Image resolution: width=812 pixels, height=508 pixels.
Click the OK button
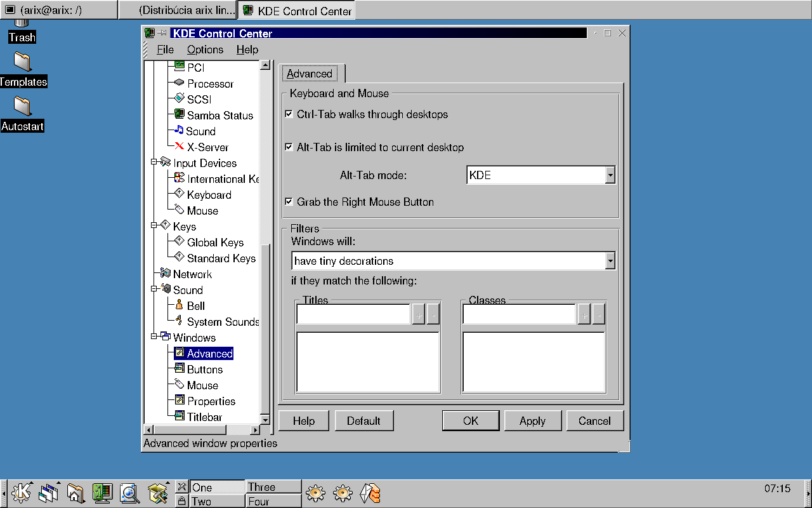[x=471, y=421]
